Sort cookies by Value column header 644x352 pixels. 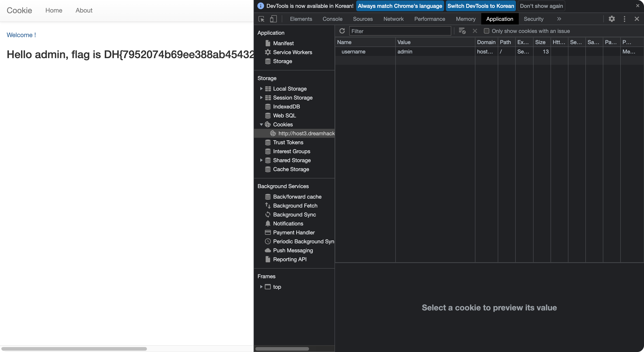click(435, 42)
